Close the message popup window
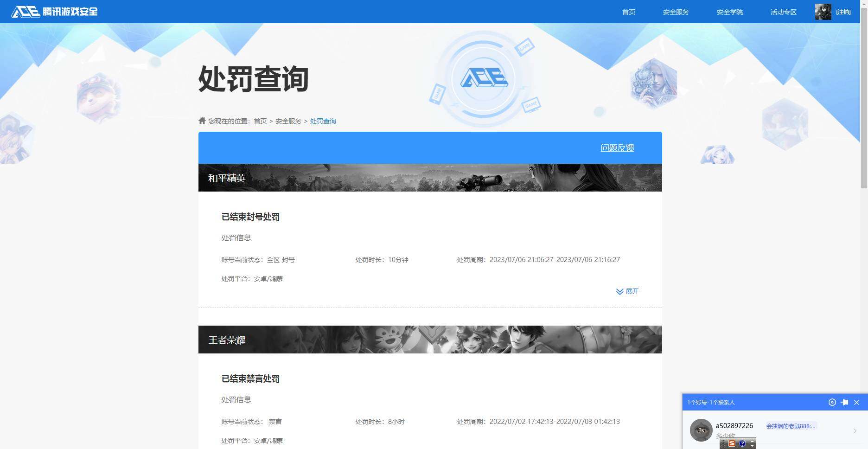Viewport: 868px width, 449px height. pyautogui.click(x=856, y=402)
